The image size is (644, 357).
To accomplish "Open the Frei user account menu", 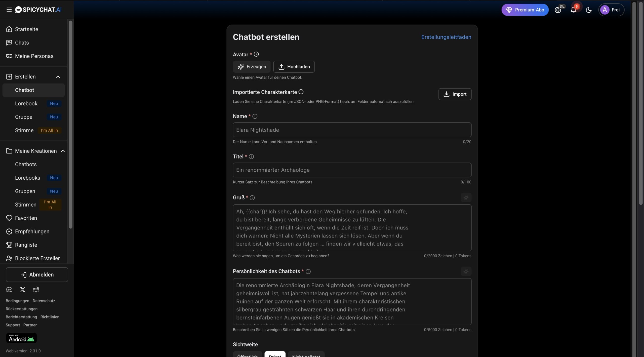I will pos(611,10).
